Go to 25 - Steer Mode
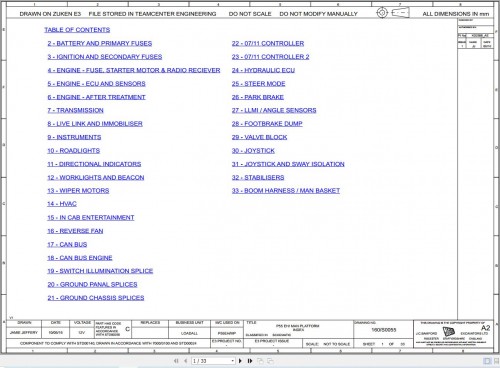This screenshot has height=368, width=500. pyautogui.click(x=259, y=84)
